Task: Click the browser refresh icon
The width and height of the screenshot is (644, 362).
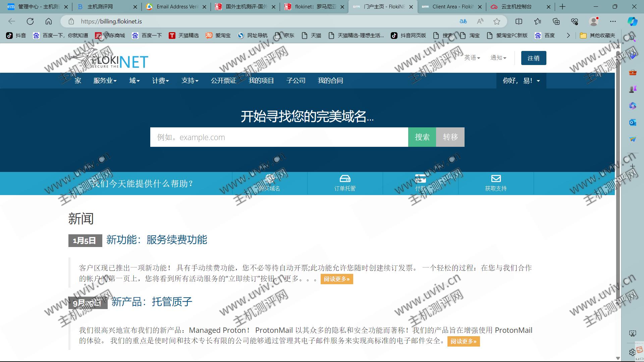Action: pyautogui.click(x=30, y=21)
